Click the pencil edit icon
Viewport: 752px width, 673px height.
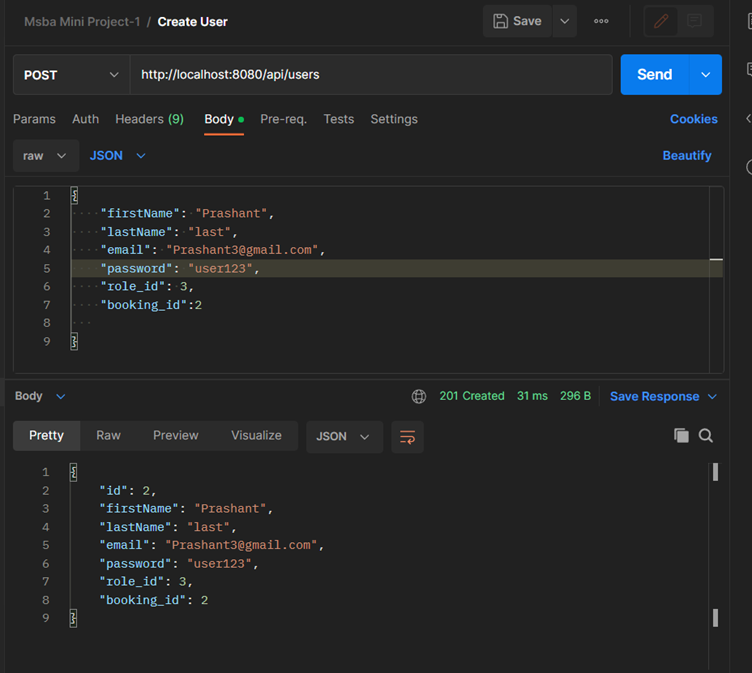point(661,21)
